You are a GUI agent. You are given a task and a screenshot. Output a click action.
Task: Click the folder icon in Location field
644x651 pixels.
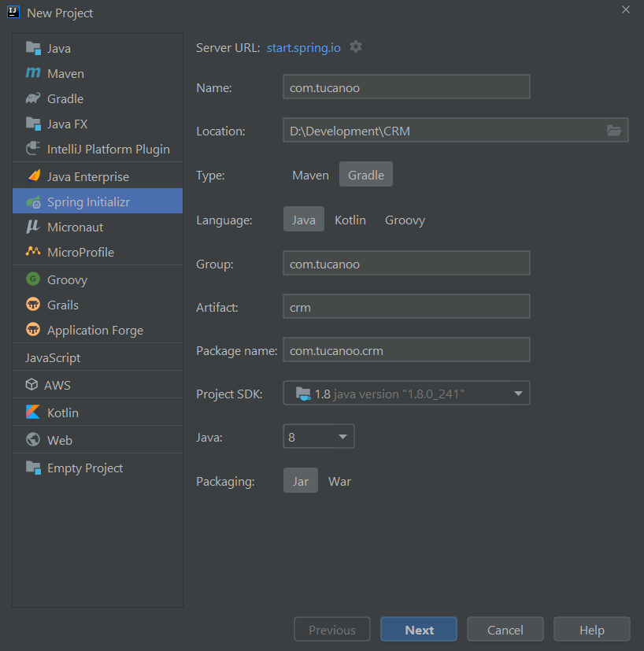point(614,131)
